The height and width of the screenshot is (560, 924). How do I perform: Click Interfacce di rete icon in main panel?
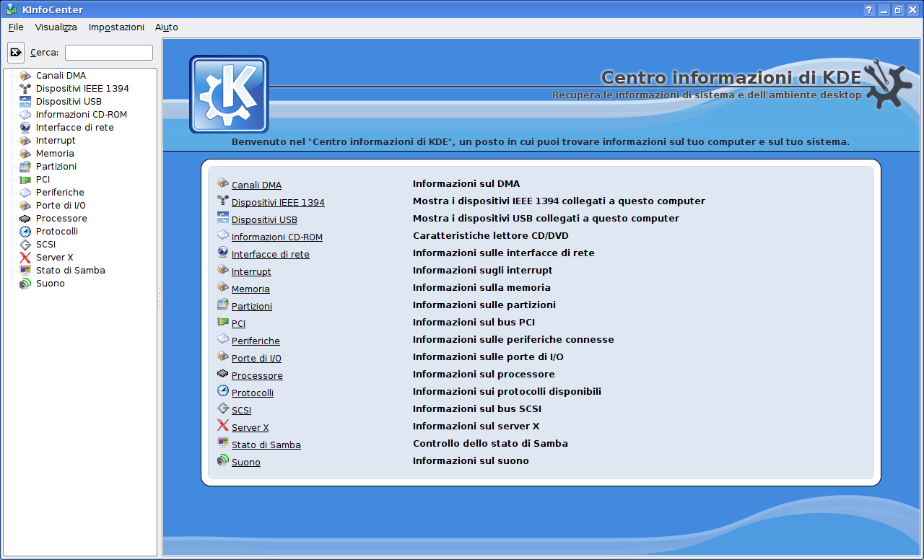tap(223, 253)
